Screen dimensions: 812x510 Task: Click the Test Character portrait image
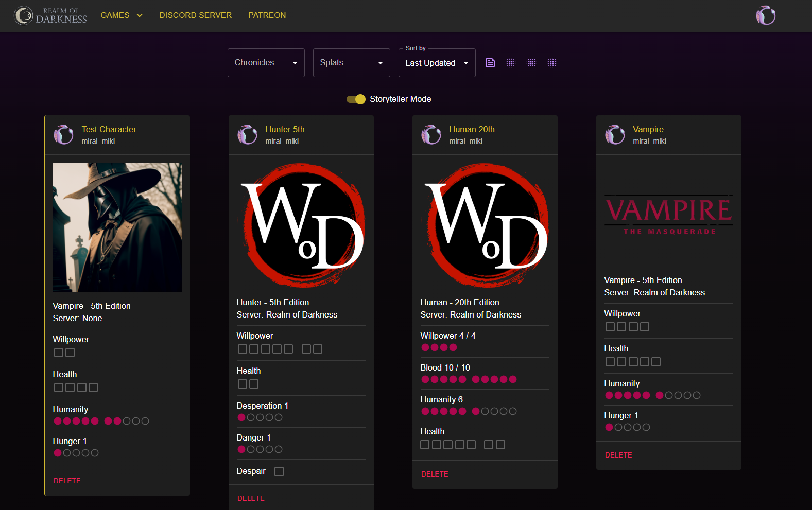[x=117, y=227]
